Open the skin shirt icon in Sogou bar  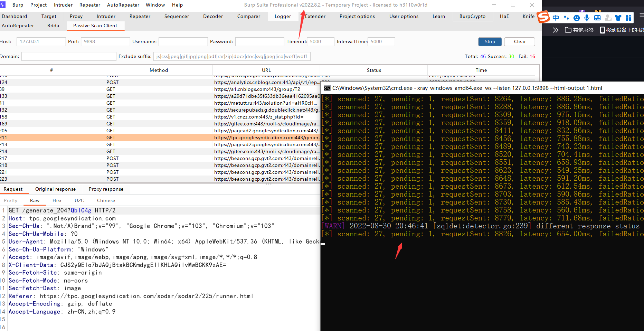618,18
